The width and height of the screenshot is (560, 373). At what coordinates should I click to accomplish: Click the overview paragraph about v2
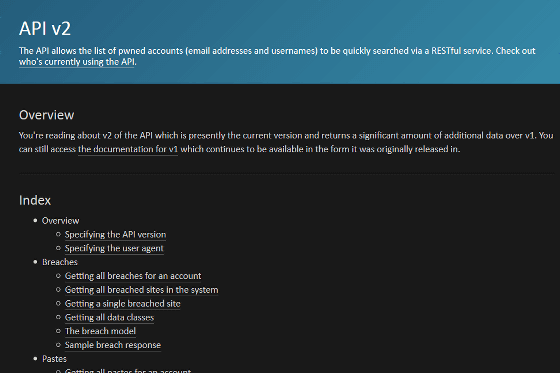tap(286, 142)
